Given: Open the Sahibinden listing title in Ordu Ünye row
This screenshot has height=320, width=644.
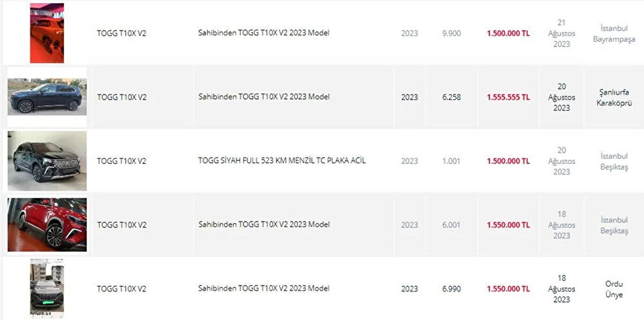Looking at the screenshot, I should (x=264, y=288).
